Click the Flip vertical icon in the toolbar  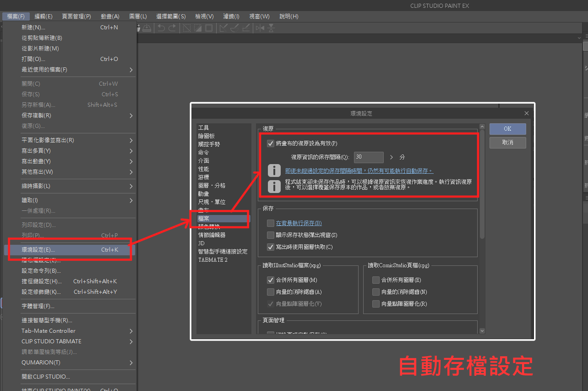(271, 28)
